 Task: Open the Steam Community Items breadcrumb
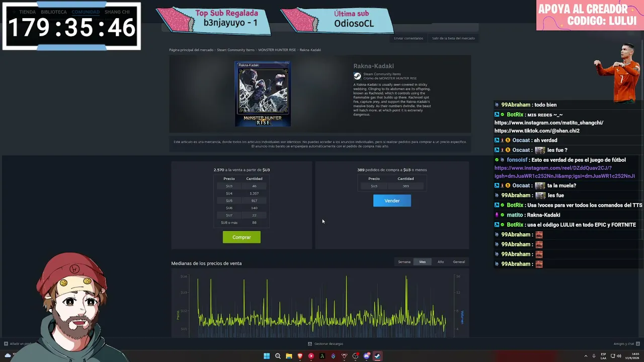coord(236,50)
